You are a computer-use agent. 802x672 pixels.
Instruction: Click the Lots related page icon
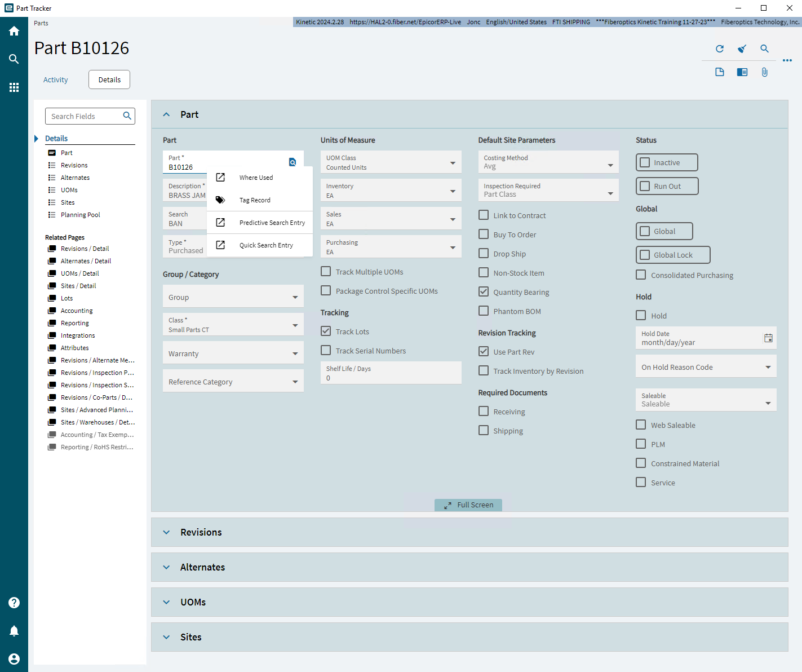(52, 298)
